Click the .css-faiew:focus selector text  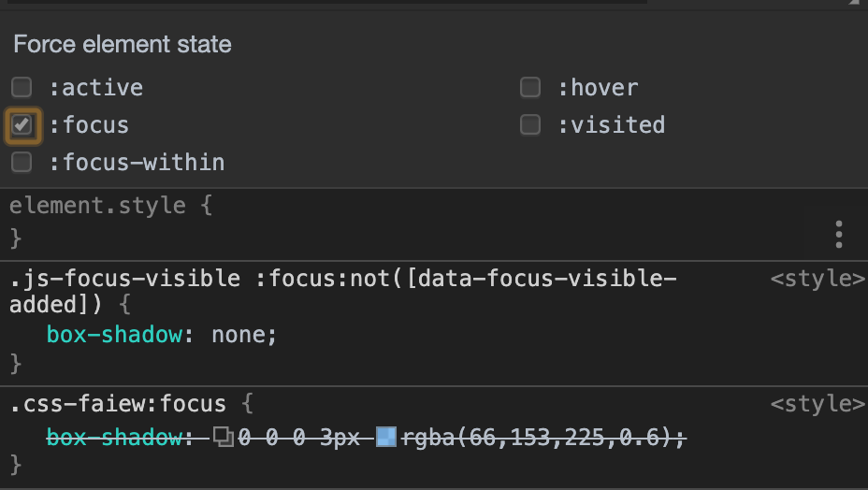[118, 404]
